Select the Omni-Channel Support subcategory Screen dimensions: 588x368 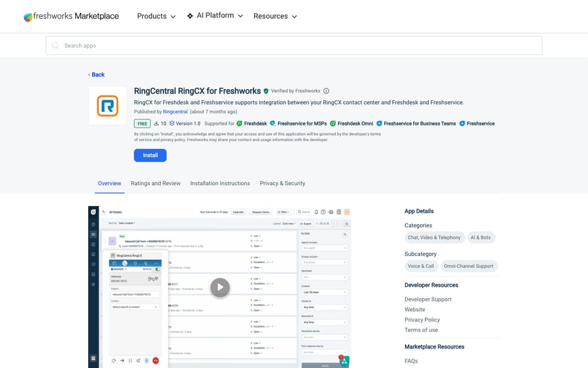pos(468,266)
